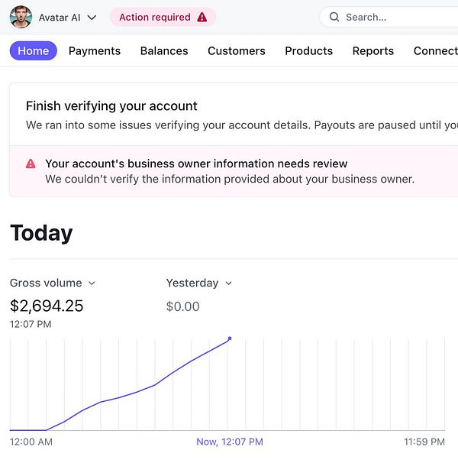Screen dimensions: 458x476
Task: Click the chart's current data point dot
Action: pyautogui.click(x=230, y=338)
